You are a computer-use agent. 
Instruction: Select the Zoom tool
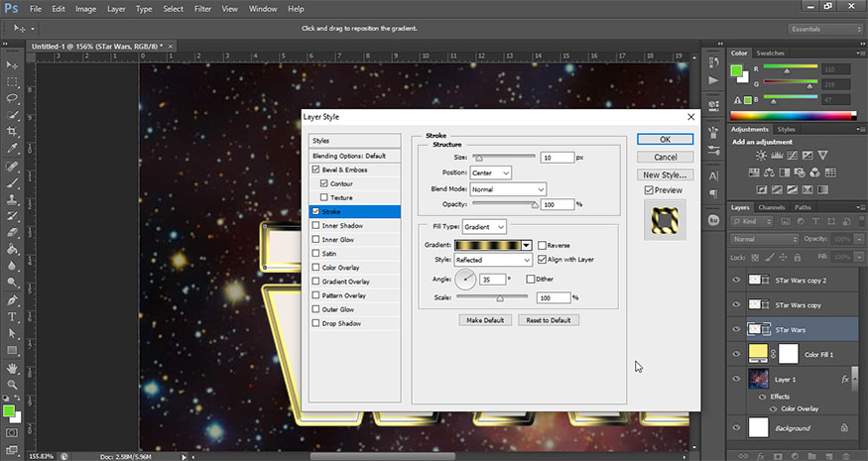[12, 384]
